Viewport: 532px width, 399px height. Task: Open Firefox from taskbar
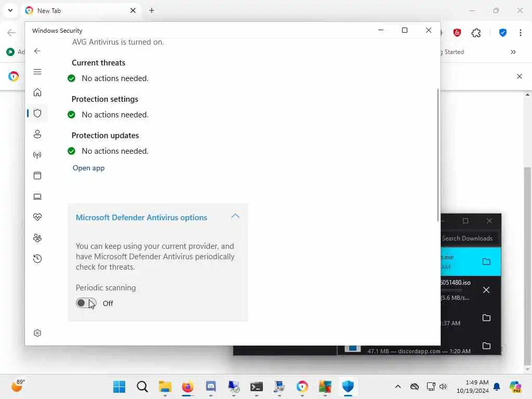tap(188, 387)
